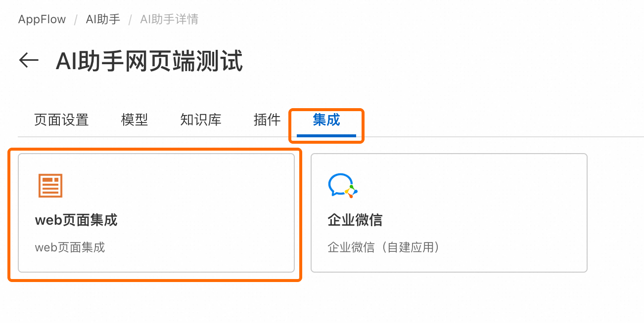Screen dimensions: 644x323
Task: Click the bold web页面集成 card title
Action: point(76,220)
